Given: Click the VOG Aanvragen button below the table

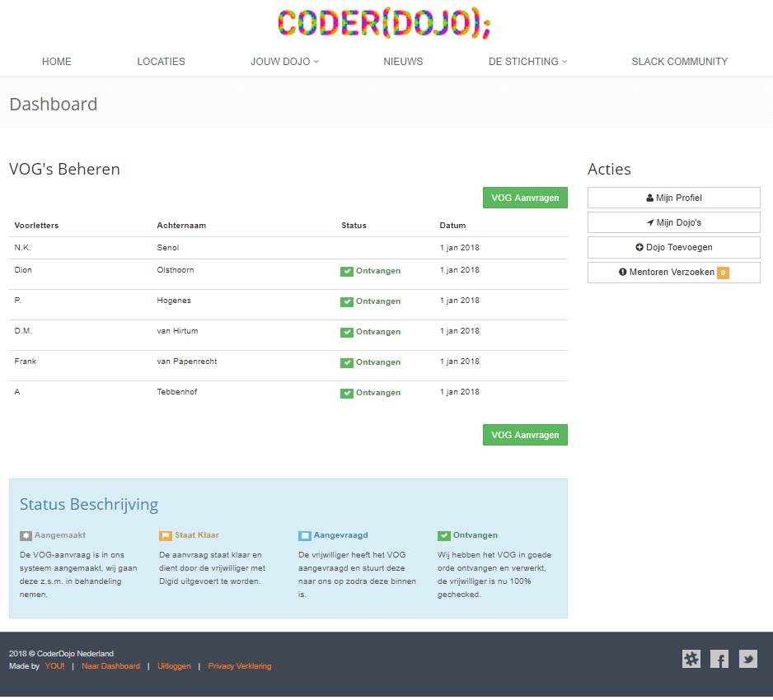Looking at the screenshot, I should pos(525,435).
